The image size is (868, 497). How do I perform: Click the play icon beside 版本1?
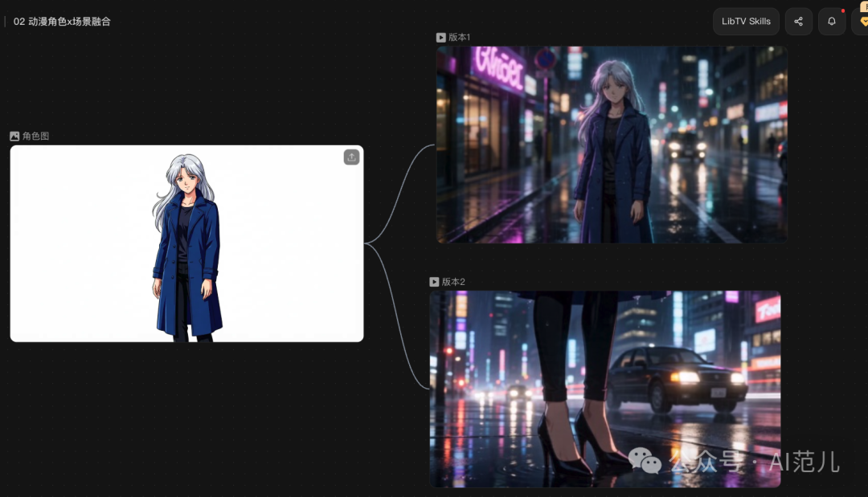tap(441, 37)
